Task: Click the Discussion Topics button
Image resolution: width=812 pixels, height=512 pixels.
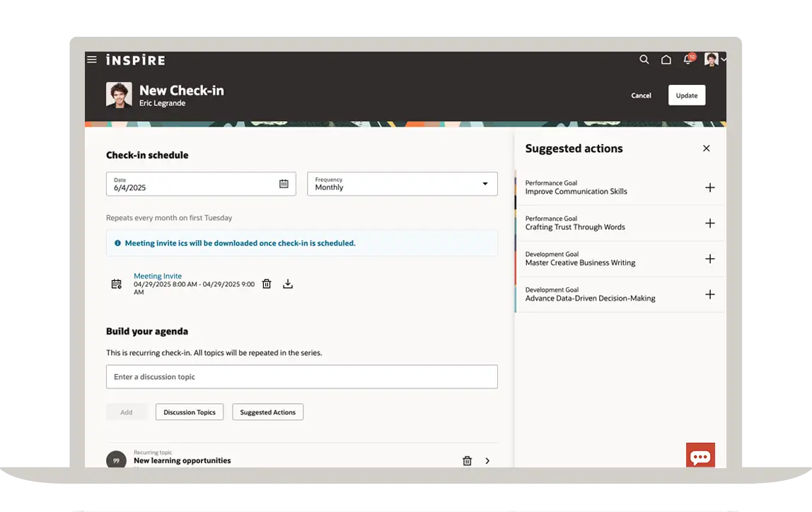Action: click(190, 412)
